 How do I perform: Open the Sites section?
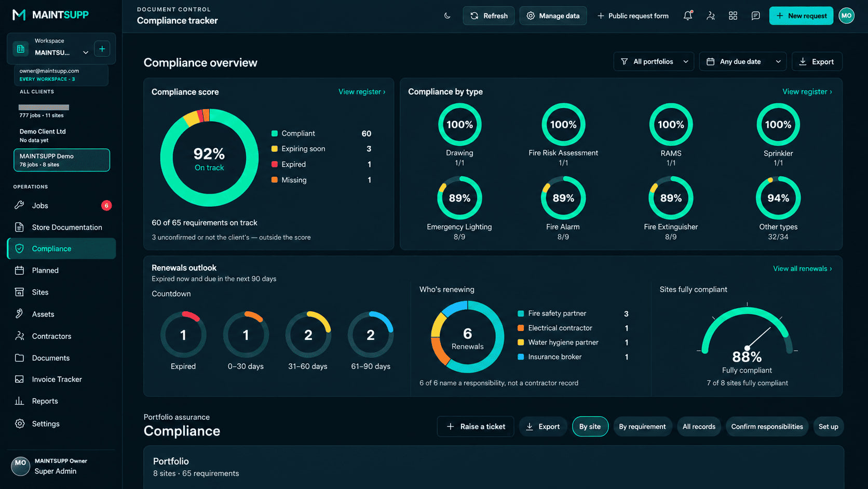[x=62, y=292]
